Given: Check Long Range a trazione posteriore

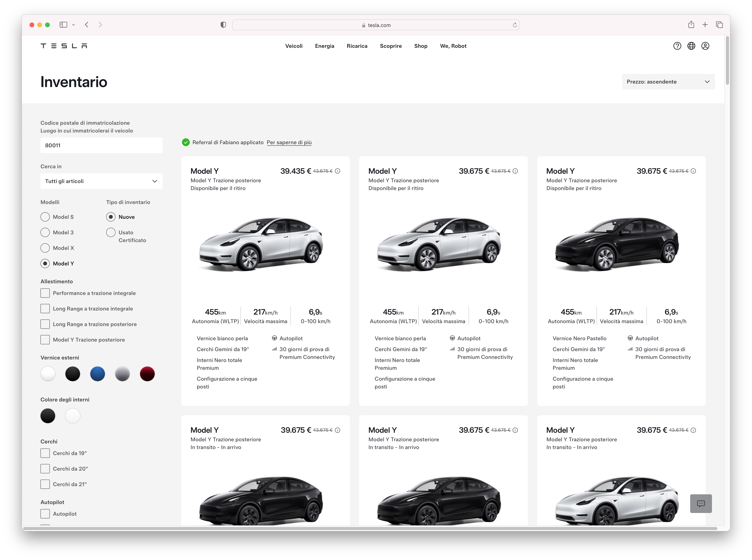Looking at the screenshot, I should coord(45,324).
